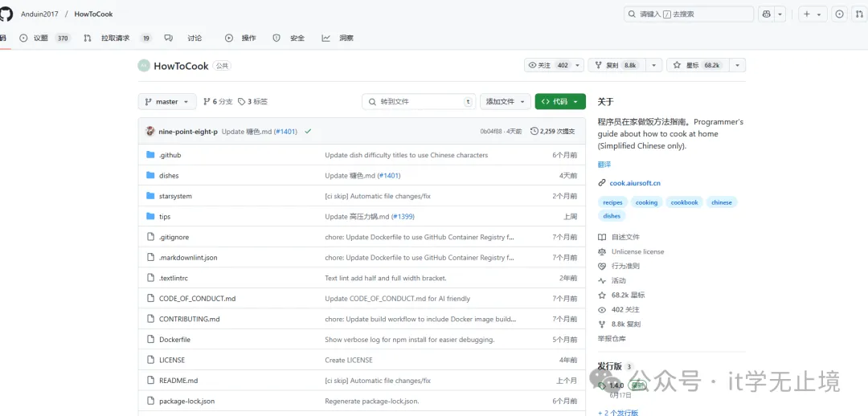Open the 洞察 tab
This screenshot has height=416, width=868.
338,39
